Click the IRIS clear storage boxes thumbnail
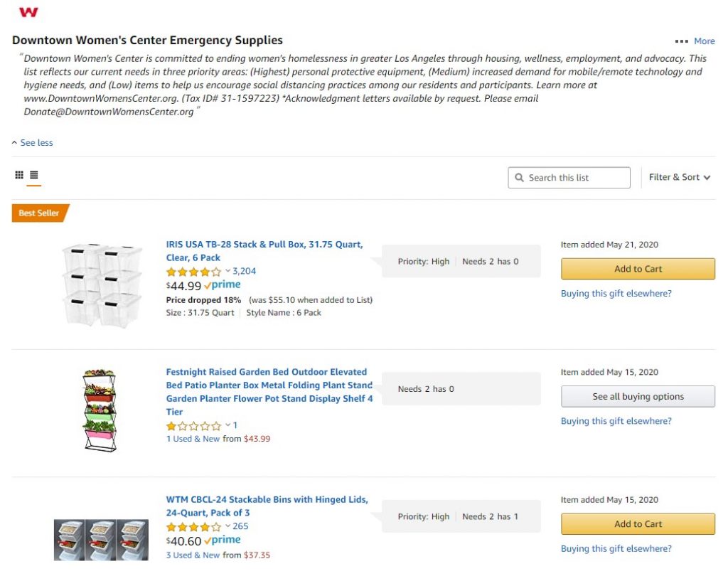728x586 pixels. pyautogui.click(x=102, y=284)
